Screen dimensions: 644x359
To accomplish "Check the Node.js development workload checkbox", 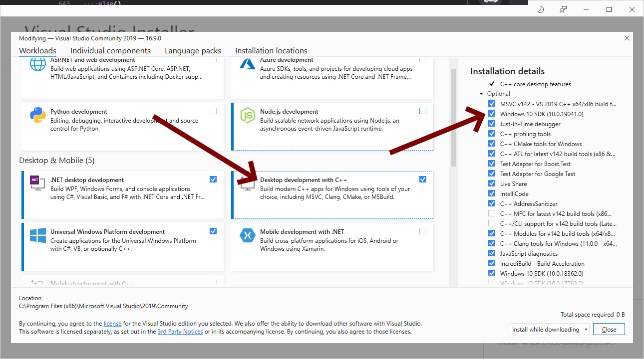I will pyautogui.click(x=423, y=111).
